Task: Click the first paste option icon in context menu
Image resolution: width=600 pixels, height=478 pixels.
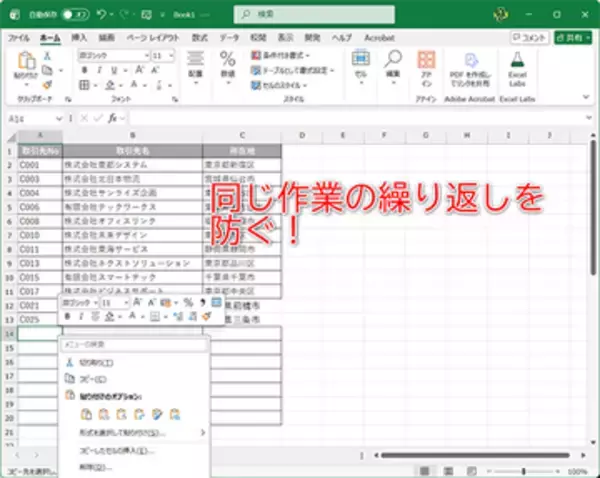Action: click(86, 414)
